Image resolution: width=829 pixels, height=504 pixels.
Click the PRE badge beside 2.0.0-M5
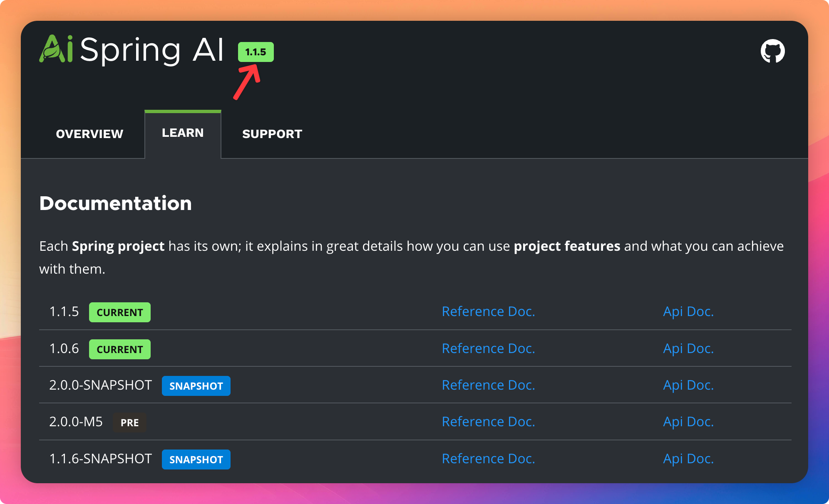click(x=129, y=422)
